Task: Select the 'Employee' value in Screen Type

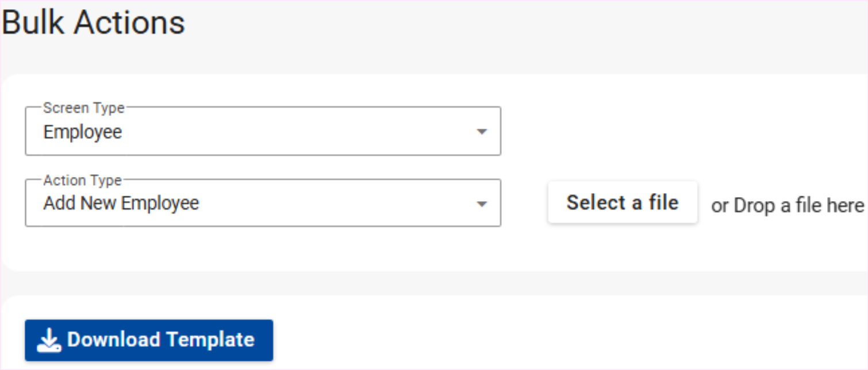Action: 83,132
